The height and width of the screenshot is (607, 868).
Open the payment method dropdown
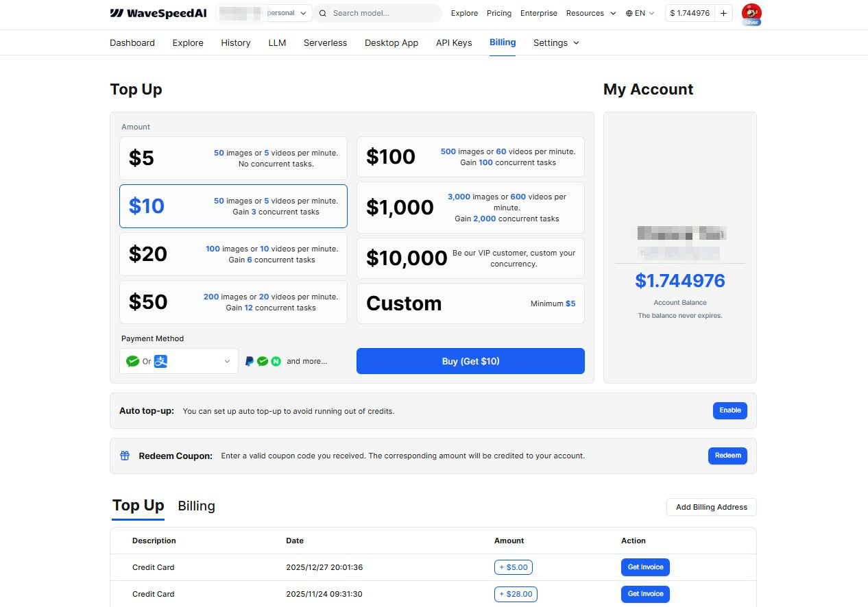[226, 361]
